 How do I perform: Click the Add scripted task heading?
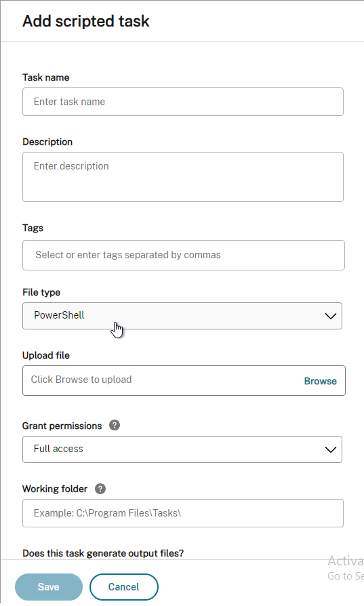[86, 21]
